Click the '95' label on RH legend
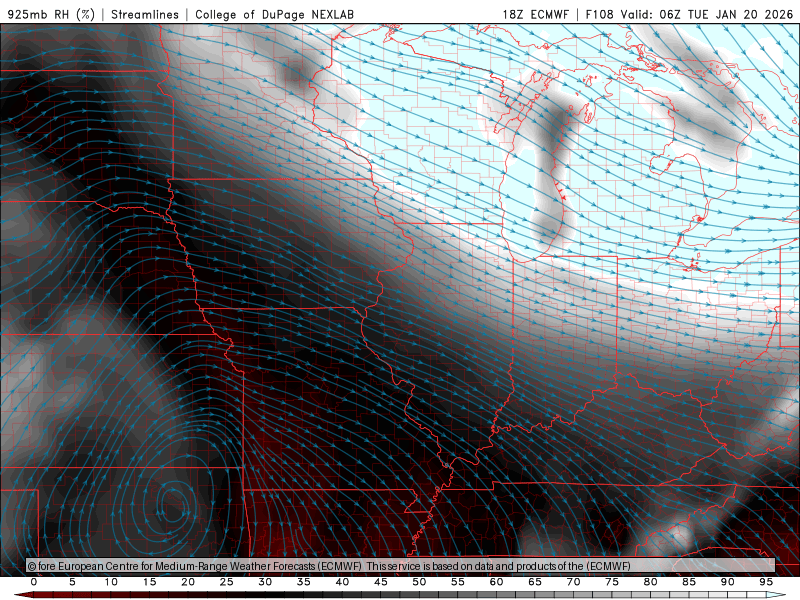Screen dimensions: 800x600 pos(766,582)
